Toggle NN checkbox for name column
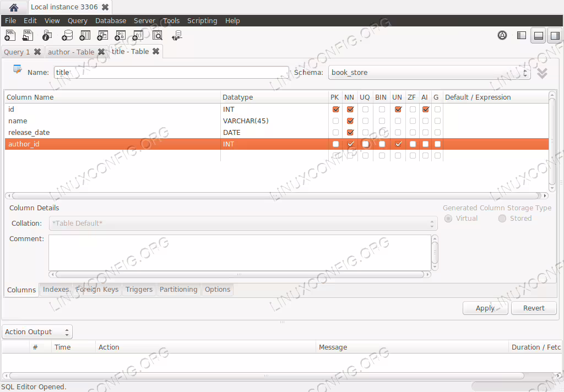This screenshot has width=564, height=392. pyautogui.click(x=350, y=121)
